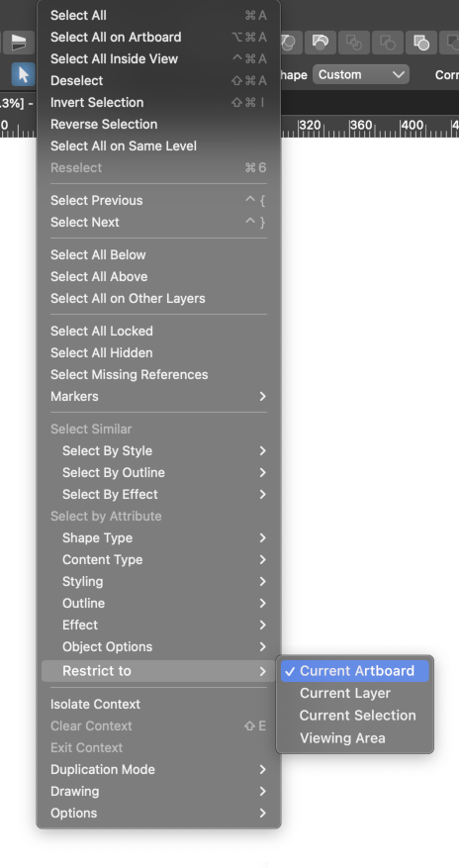This screenshot has width=459, height=868.
Task: Expand the Duplication Mode submenu
Action: coord(158,769)
